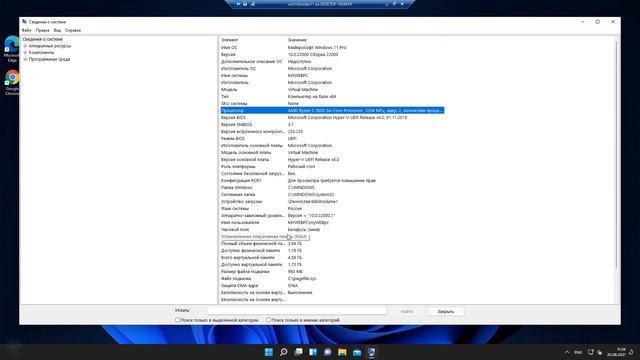
Task: Select the Имя пользователя row
Action: point(332,222)
